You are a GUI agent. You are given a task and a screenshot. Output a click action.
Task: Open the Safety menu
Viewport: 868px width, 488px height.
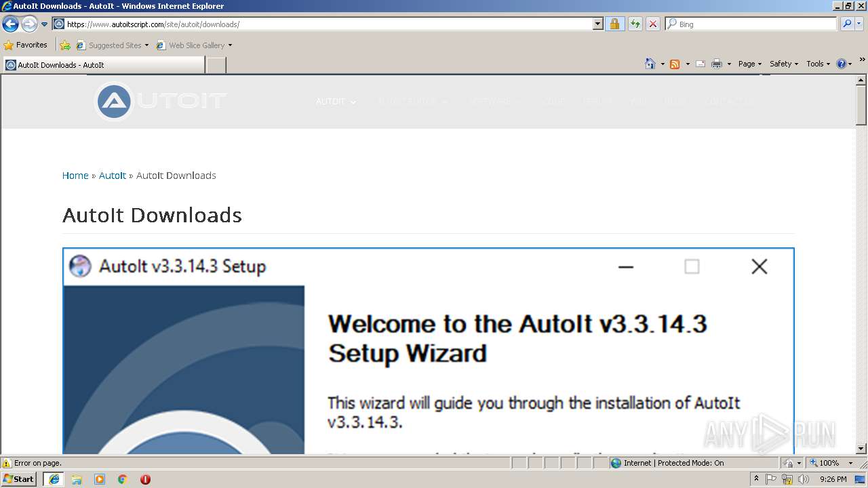[x=784, y=64]
